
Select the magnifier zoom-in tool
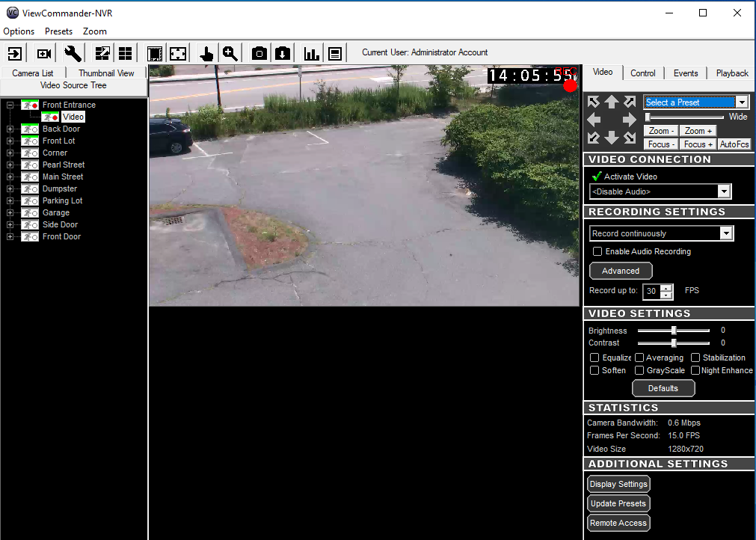pos(230,53)
